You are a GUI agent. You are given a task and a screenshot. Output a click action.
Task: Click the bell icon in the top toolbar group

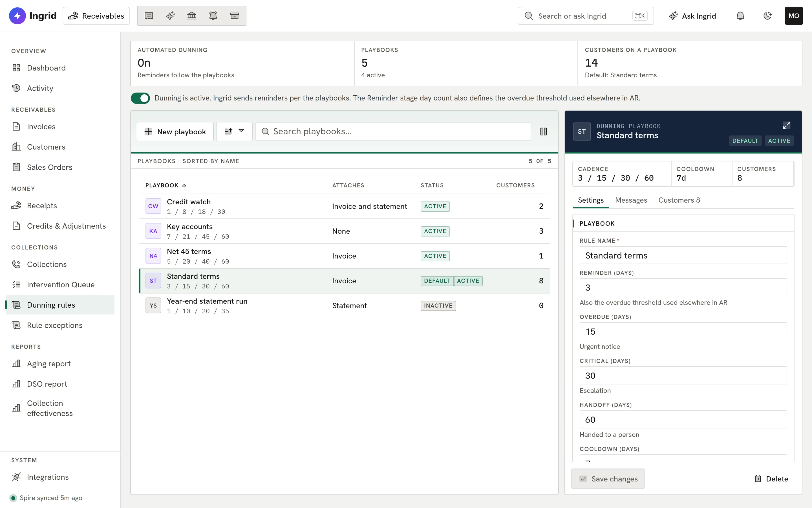pyautogui.click(x=213, y=16)
